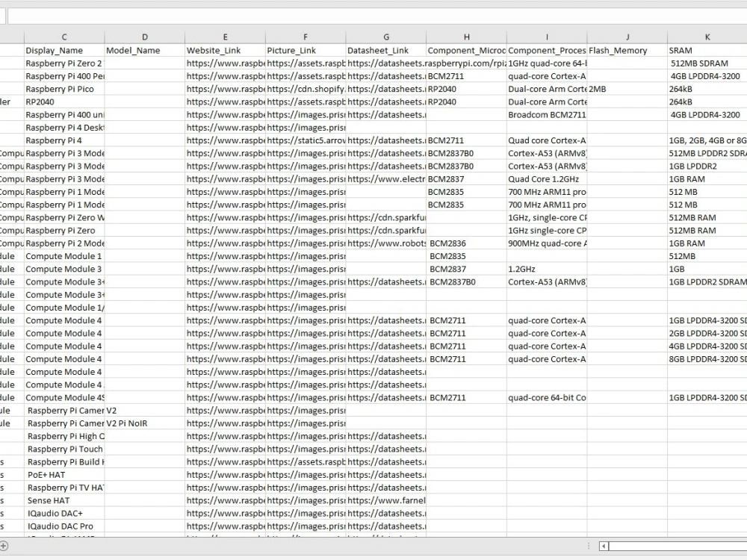Select column D header
The image size is (747, 560).
tap(145, 37)
